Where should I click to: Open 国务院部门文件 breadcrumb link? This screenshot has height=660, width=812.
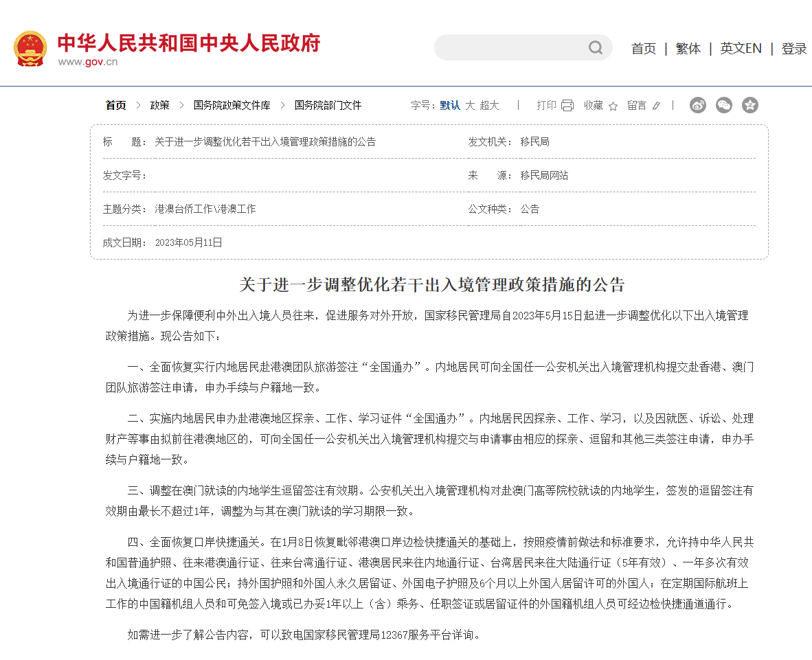328,105
